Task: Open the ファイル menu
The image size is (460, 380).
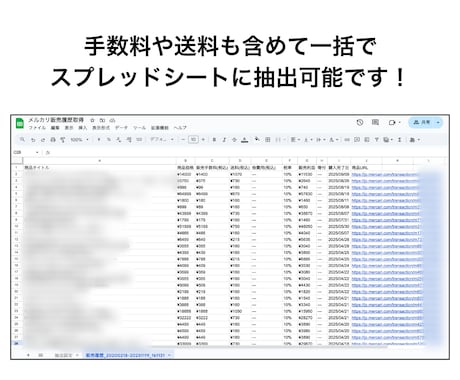Action: click(x=37, y=128)
